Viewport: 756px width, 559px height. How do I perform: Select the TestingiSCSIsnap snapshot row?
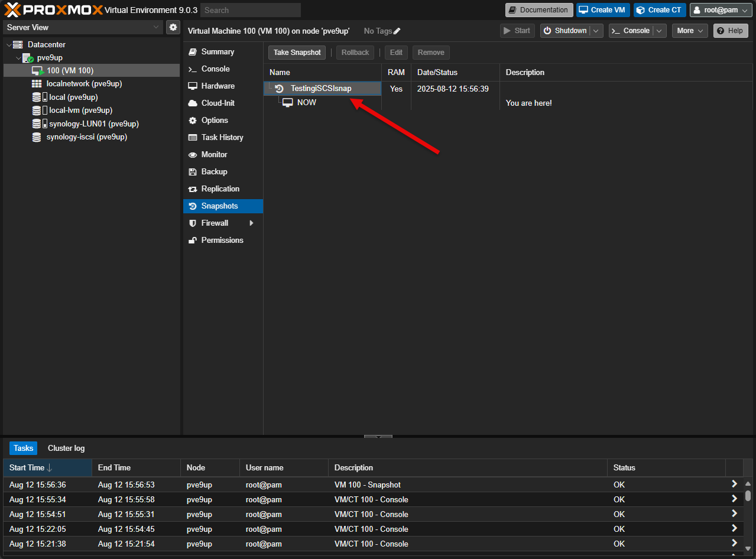pos(322,89)
